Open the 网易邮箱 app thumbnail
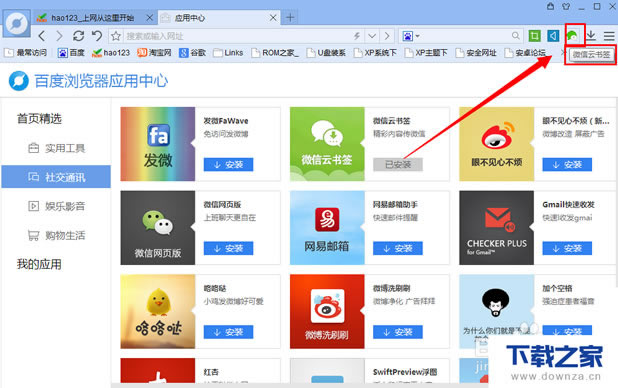 (327, 228)
